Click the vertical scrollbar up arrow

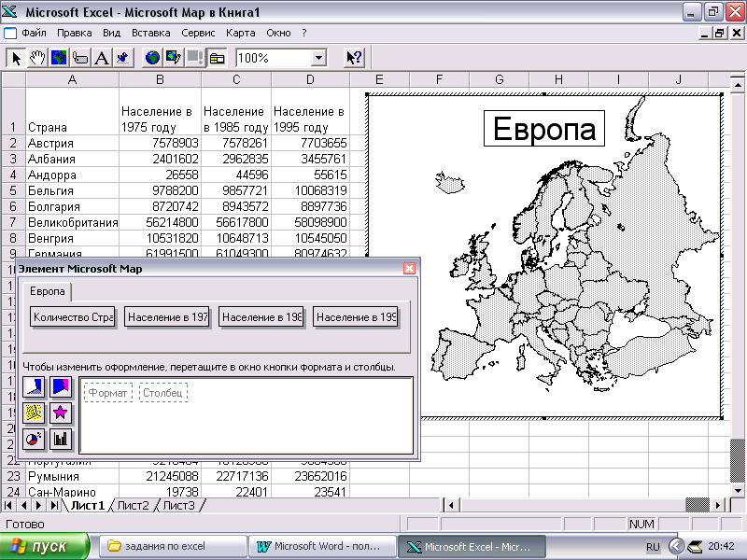738,85
